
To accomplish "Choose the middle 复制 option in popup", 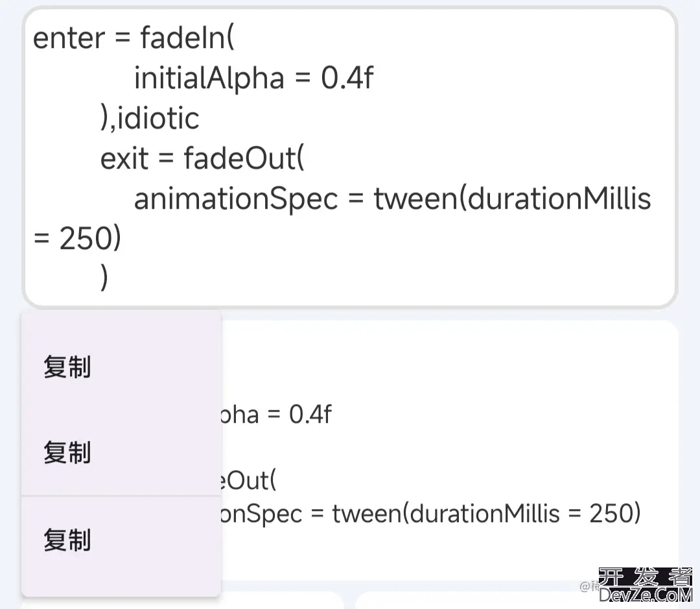I will (67, 452).
